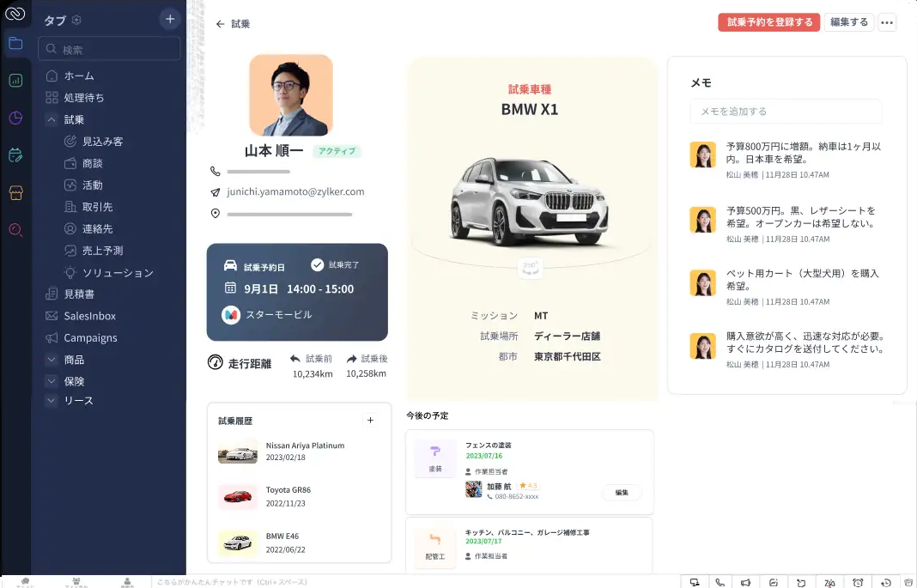The height and width of the screenshot is (588, 917).
Task: Open the folder modules icon in left rail
Action: (15, 44)
